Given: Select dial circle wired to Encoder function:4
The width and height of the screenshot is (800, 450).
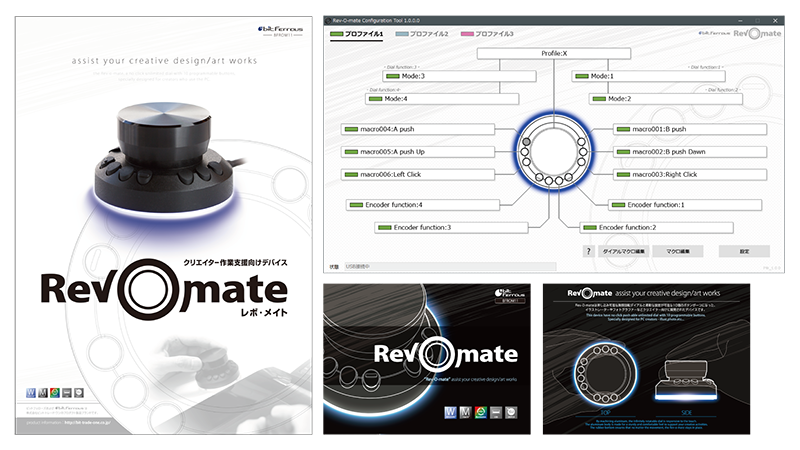Looking at the screenshot, I should (539, 178).
